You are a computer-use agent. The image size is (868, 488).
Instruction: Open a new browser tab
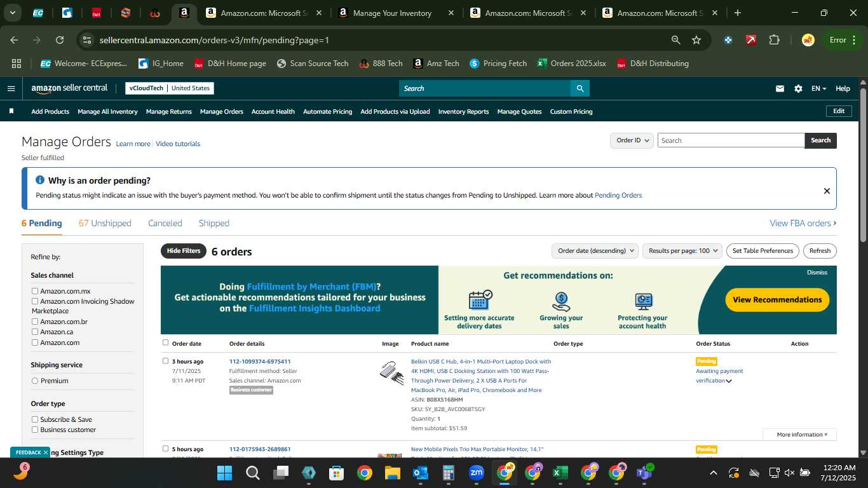click(x=737, y=13)
